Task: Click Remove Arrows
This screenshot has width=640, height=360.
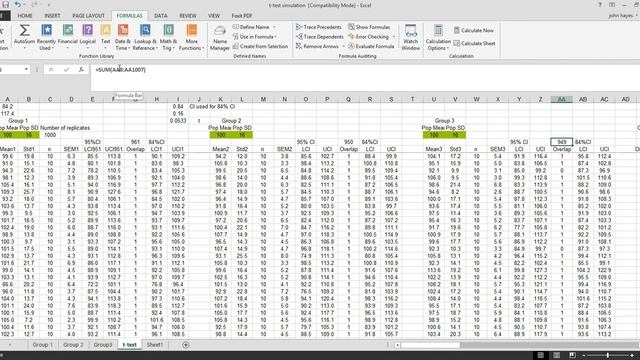Action: tap(317, 47)
